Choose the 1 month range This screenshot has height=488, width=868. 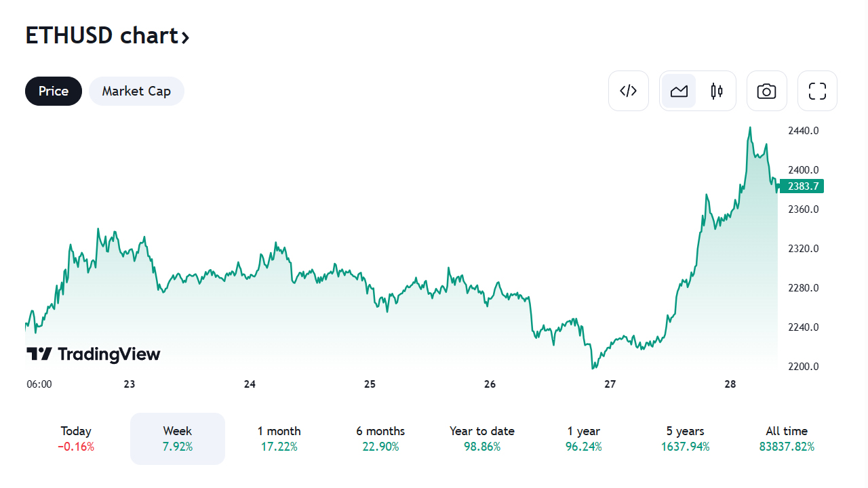tap(279, 439)
